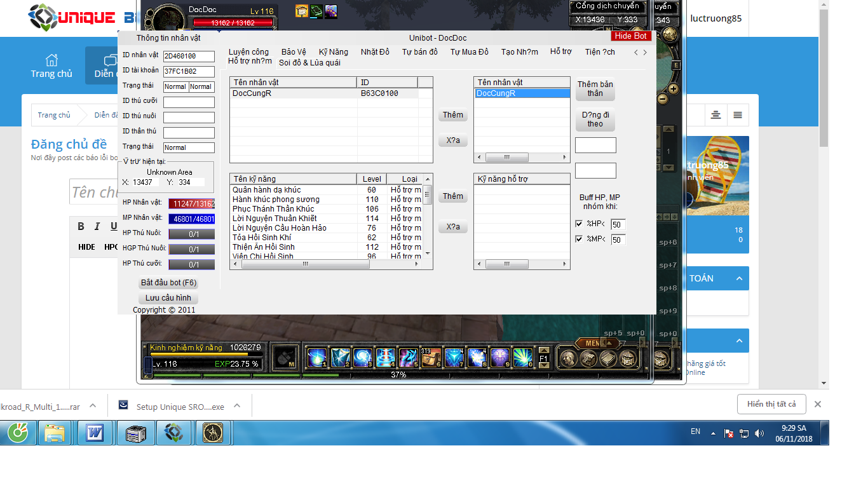Select DocCungR row in character list
Image resolution: width=868 pixels, height=488 pixels.
292,93
